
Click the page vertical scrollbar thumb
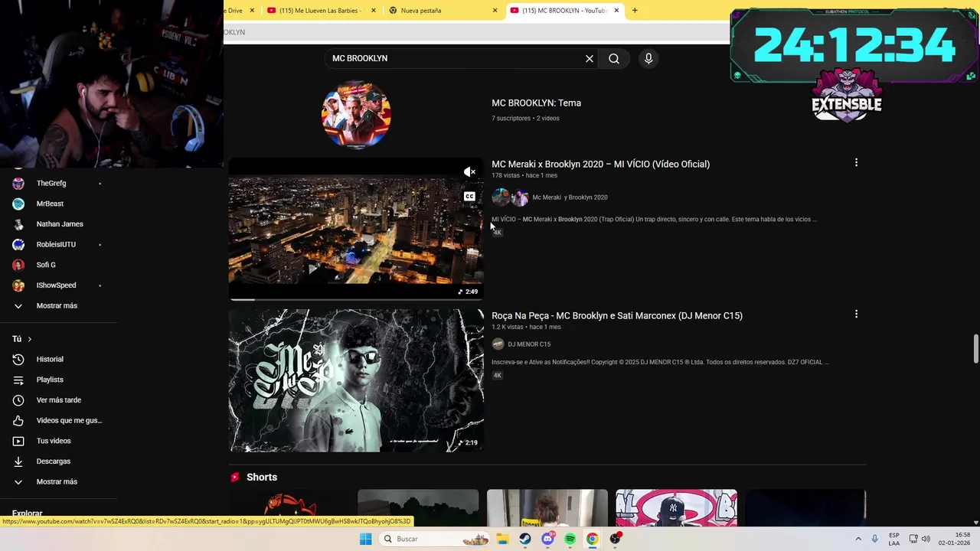(975, 349)
